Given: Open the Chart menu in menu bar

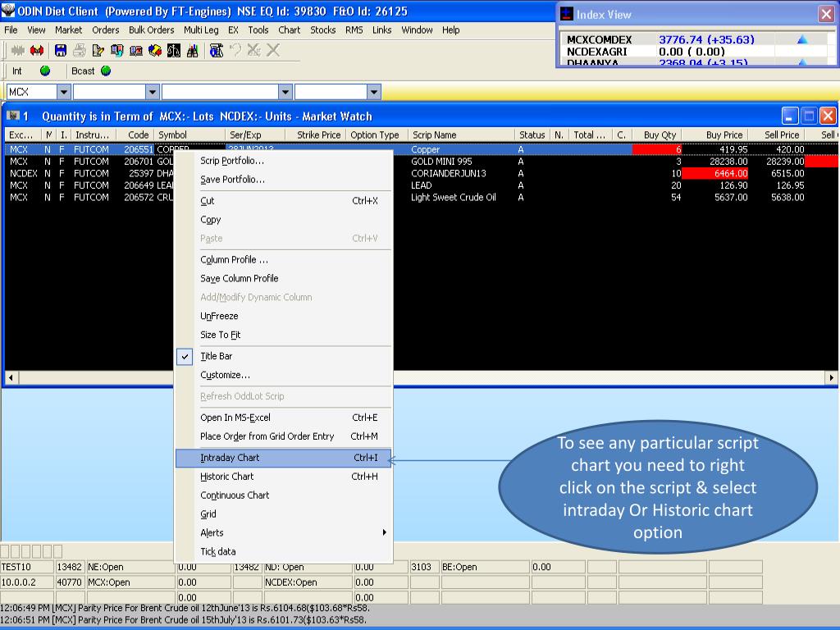Looking at the screenshot, I should click(x=290, y=30).
